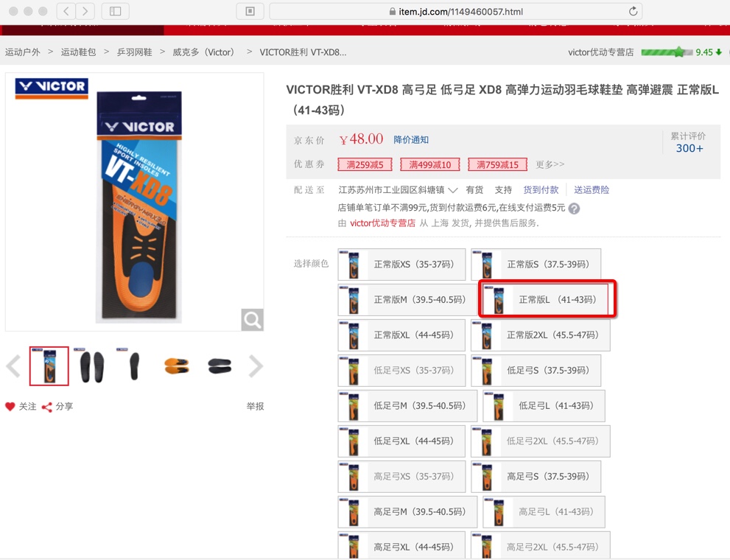This screenshot has width=730, height=560.
Task: Open the 300+ cumulative reviews count
Action: click(689, 148)
